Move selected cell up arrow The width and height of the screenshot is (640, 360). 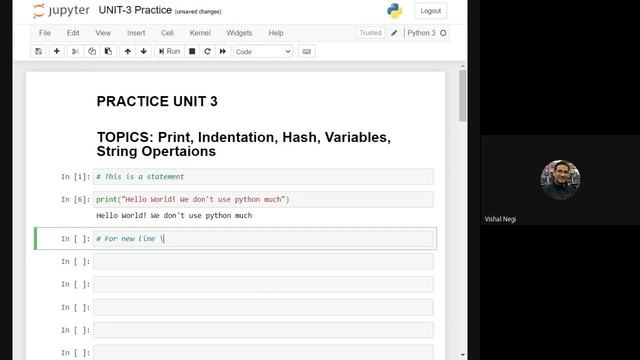(128, 51)
